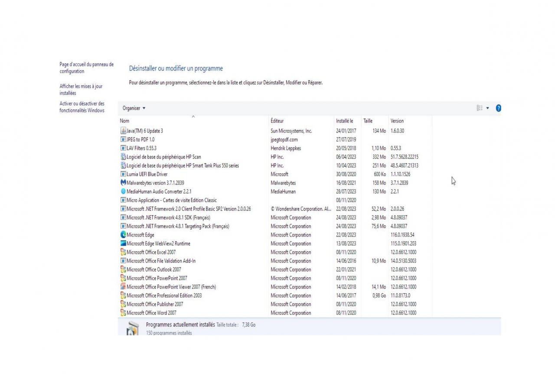Click the Office Publisher 2007 icon
Viewport: 555px width, 392px height.
click(x=123, y=304)
